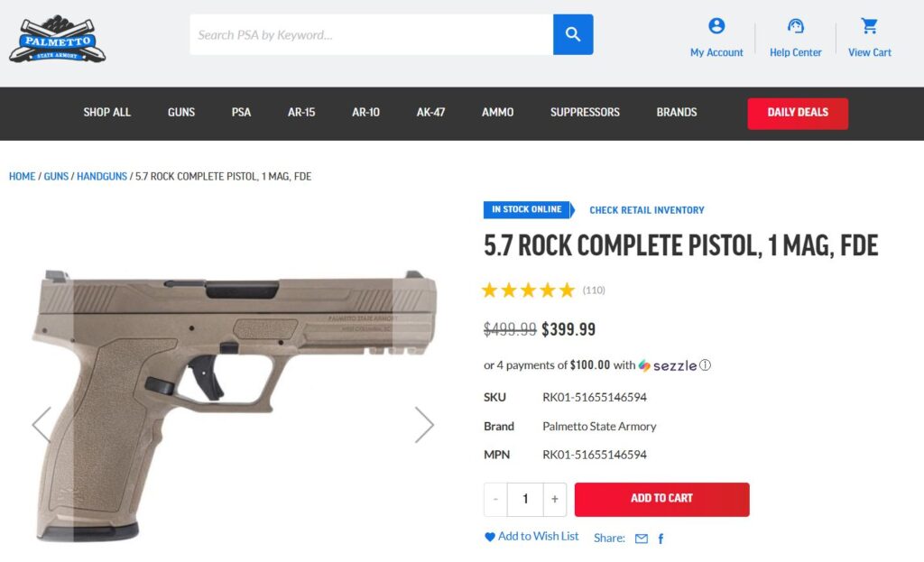The height and width of the screenshot is (562, 924).
Task: Show next product image arrow
Action: point(424,424)
